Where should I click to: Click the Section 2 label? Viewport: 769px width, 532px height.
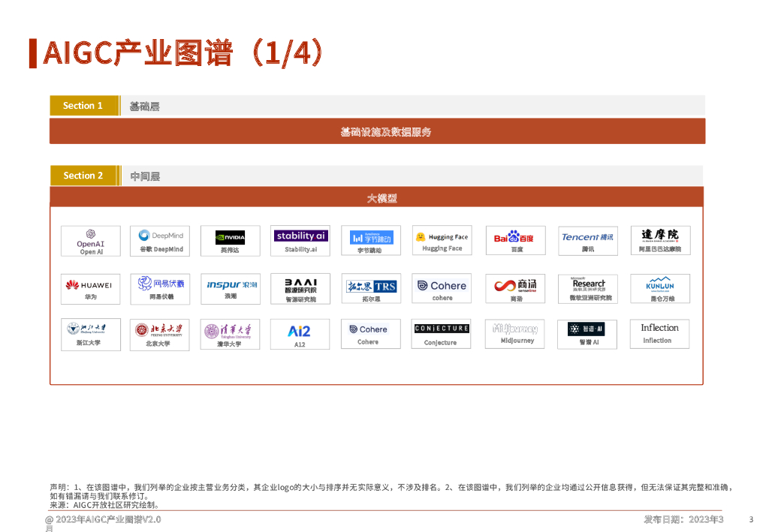(84, 176)
